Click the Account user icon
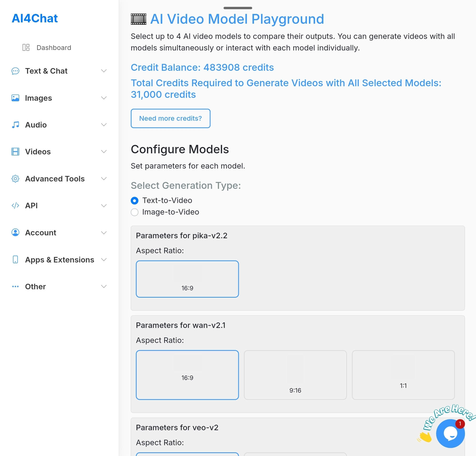The height and width of the screenshot is (456, 476). click(x=15, y=232)
